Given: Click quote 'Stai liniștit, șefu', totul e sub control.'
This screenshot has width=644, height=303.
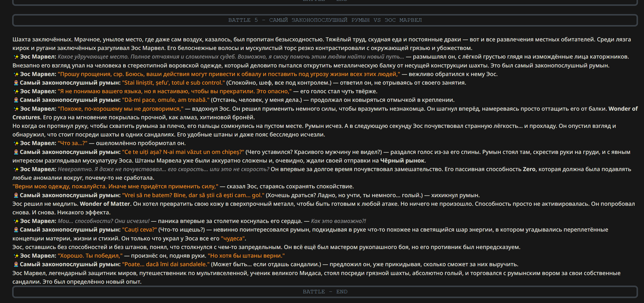Looking at the screenshot, I should (x=173, y=83).
